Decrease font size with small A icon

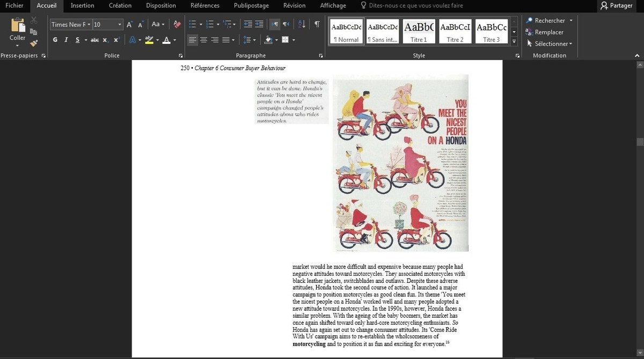141,25
